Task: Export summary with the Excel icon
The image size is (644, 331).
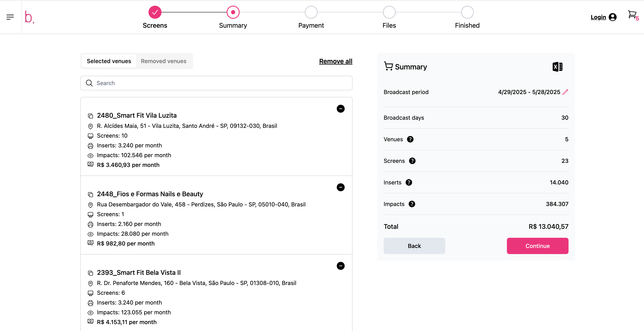Action: (x=557, y=67)
